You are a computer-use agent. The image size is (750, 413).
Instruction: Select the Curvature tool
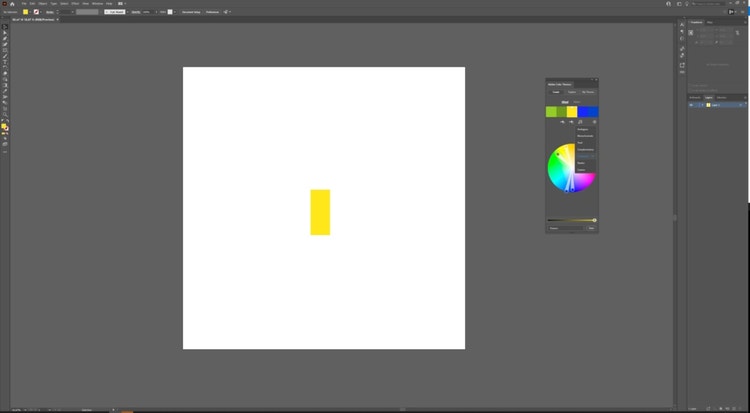click(x=5, y=44)
